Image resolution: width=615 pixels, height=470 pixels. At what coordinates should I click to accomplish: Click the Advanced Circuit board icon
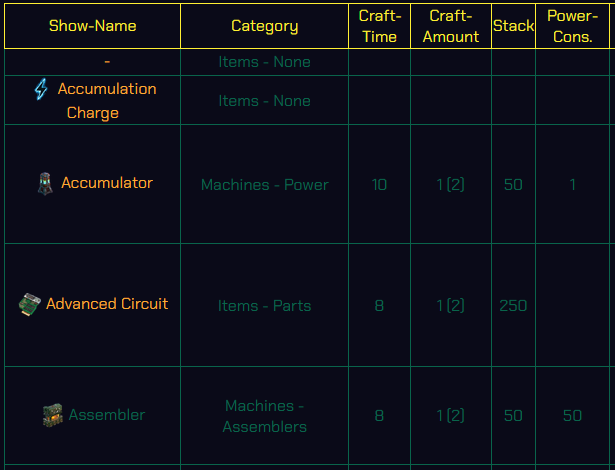pyautogui.click(x=30, y=304)
